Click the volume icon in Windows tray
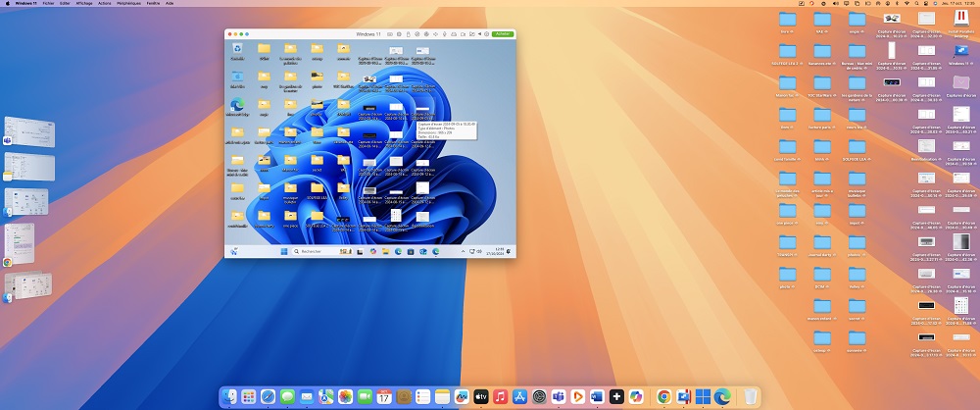This screenshot has width=980, height=410. coord(478,252)
